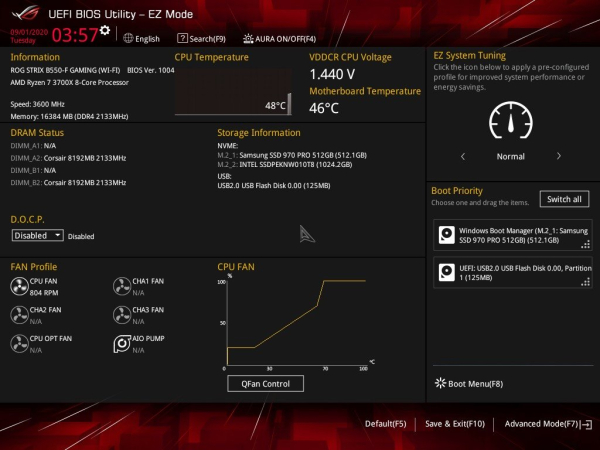Click the 09/01/2020 Tuesday date
This screenshot has height=450, width=600.
29,36
